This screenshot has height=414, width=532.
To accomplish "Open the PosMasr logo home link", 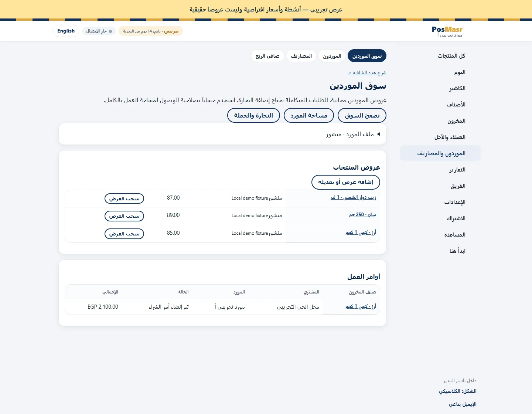I will pos(447,29).
